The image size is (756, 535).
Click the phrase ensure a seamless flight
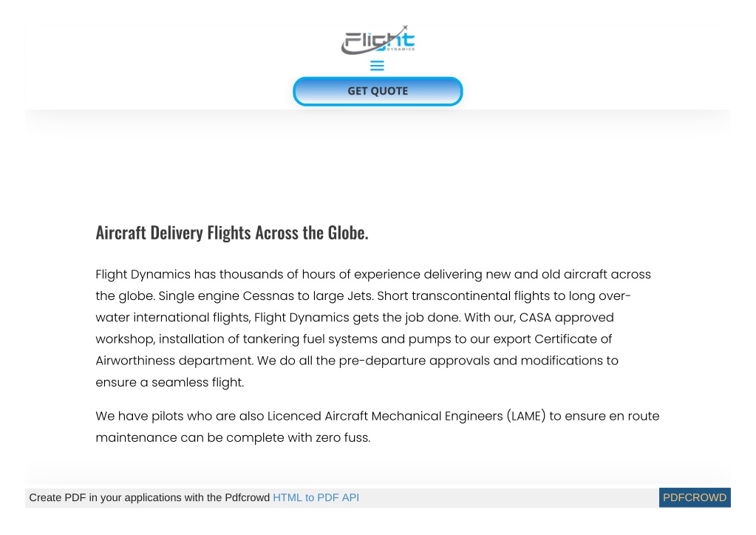click(x=170, y=382)
